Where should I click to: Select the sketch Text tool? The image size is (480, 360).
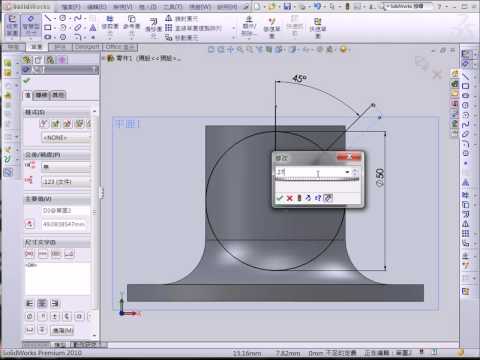93,28
